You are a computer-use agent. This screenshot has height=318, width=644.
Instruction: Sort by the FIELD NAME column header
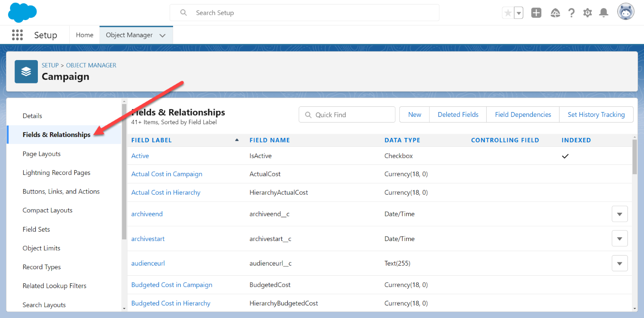tap(270, 140)
